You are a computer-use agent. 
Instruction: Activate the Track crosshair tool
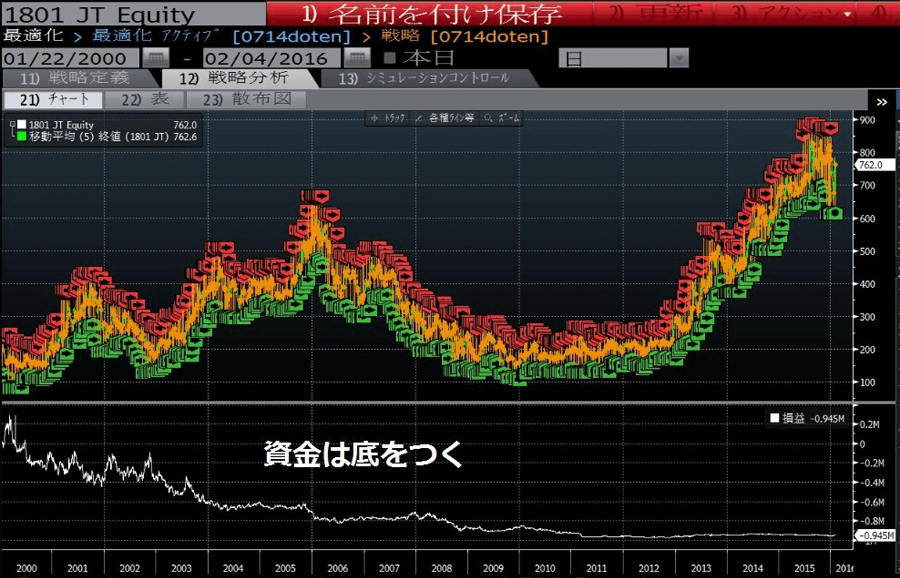389,118
